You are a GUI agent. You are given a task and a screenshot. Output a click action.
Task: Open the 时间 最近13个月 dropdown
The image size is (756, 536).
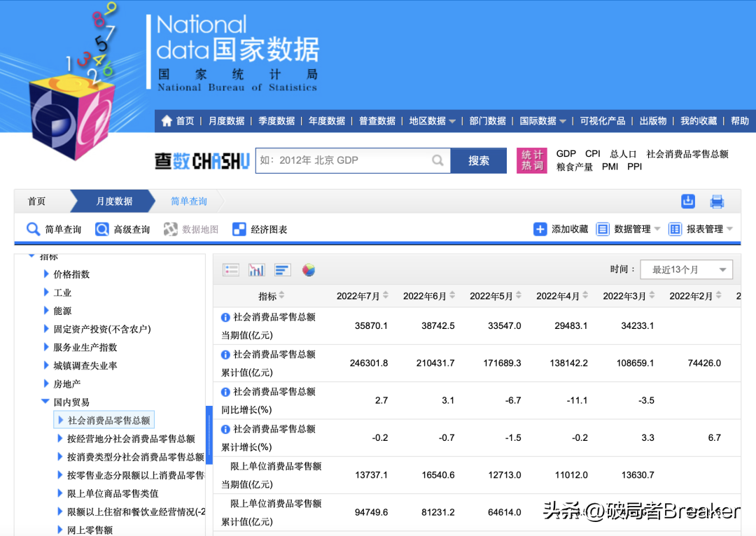pos(686,269)
